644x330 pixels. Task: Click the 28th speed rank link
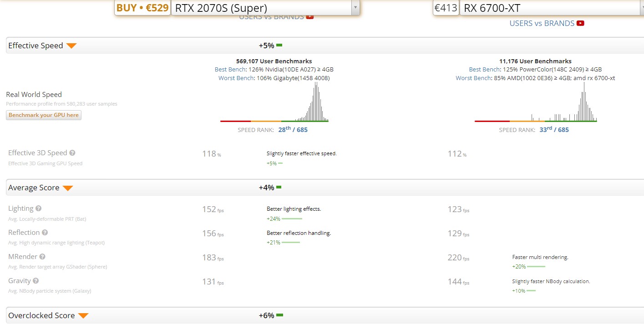[x=284, y=130]
